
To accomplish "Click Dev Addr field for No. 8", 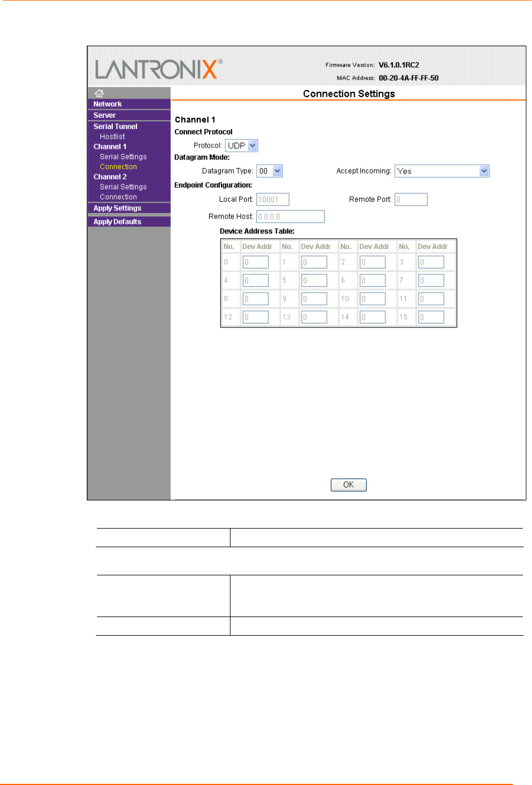I will (256, 299).
